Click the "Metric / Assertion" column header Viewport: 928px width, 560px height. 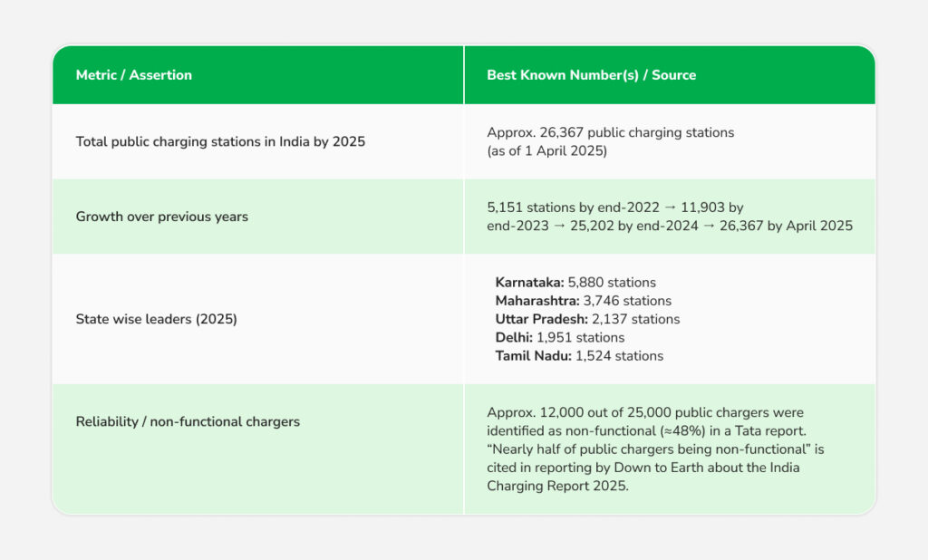tap(133, 75)
